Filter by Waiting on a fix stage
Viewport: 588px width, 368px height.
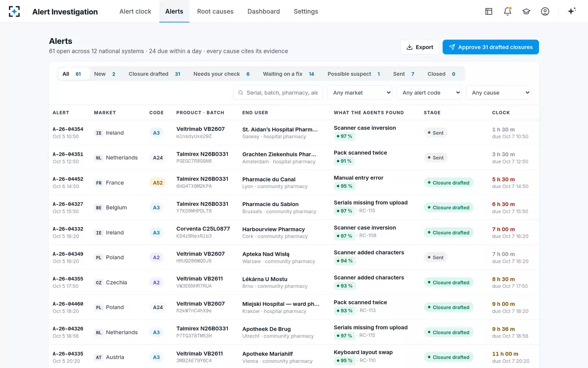coord(288,74)
